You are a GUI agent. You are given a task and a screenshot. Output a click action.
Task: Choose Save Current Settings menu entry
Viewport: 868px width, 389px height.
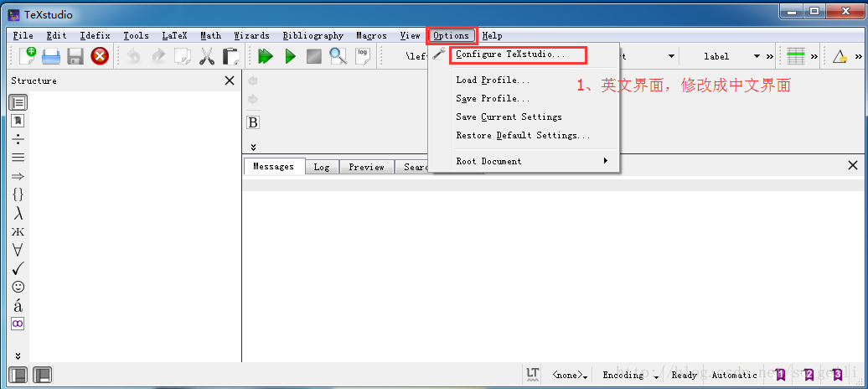click(x=509, y=117)
